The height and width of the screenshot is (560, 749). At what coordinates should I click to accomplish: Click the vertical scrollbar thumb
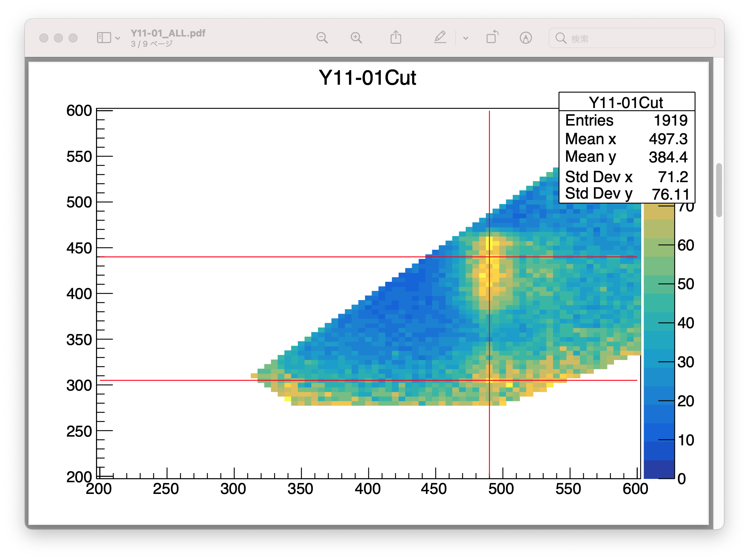719,190
